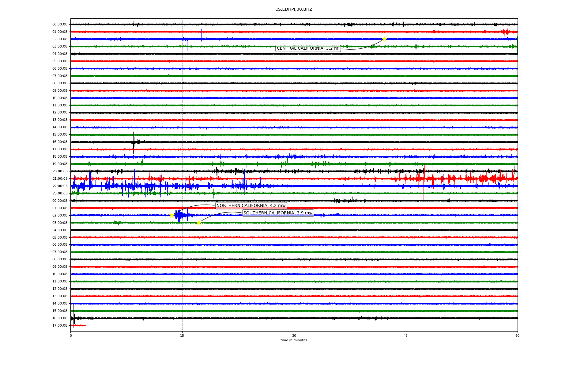Viewport: 588px width, 368px height.
Task: Select the NORTHERN CALIFORNIA, 4.2 mw label
Action: pyautogui.click(x=251, y=206)
